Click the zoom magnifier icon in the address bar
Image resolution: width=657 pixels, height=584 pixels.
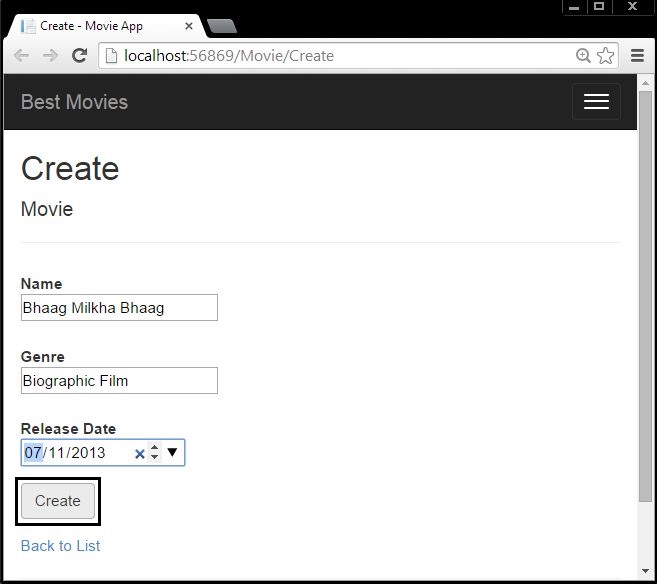click(x=583, y=55)
